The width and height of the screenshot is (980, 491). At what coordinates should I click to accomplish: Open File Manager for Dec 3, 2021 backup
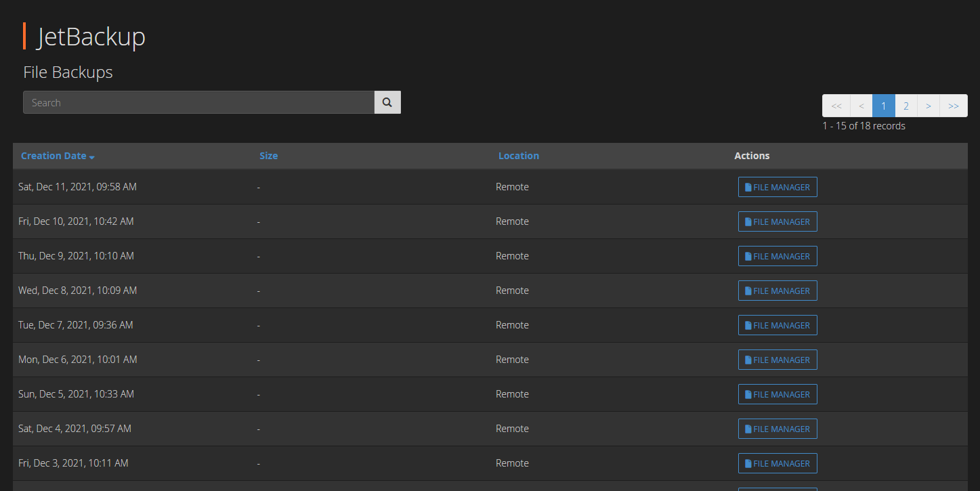pyautogui.click(x=777, y=463)
